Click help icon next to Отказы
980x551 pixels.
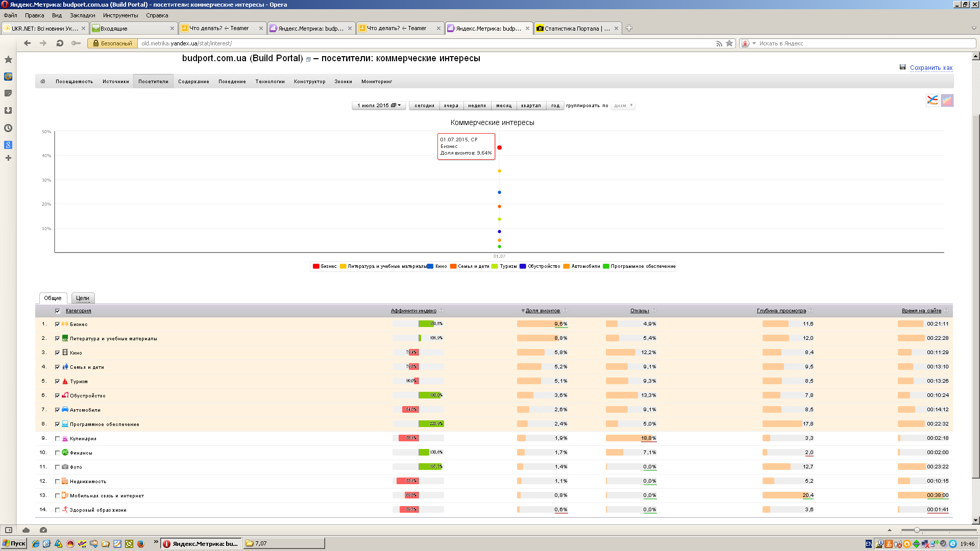(x=654, y=310)
